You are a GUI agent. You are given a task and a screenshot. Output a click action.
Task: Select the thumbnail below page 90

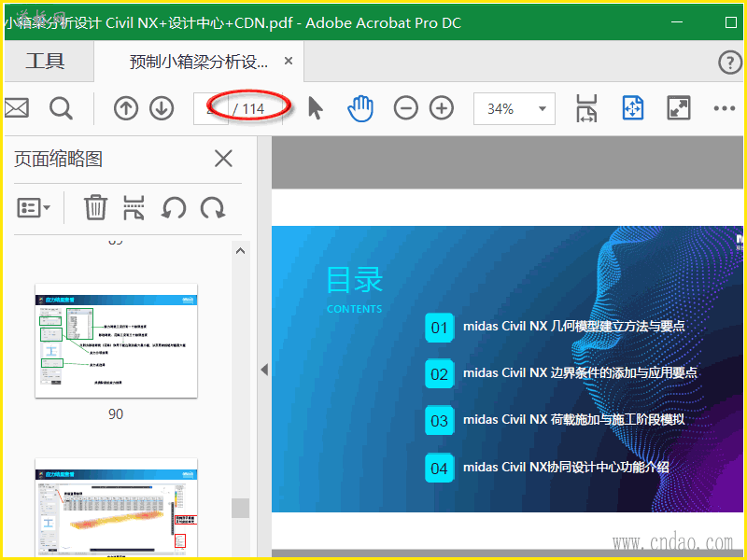tap(116, 507)
